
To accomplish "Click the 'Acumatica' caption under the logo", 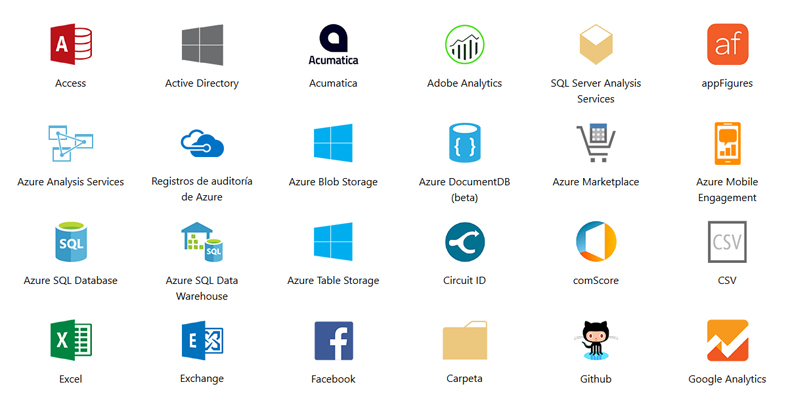I will pos(333,83).
